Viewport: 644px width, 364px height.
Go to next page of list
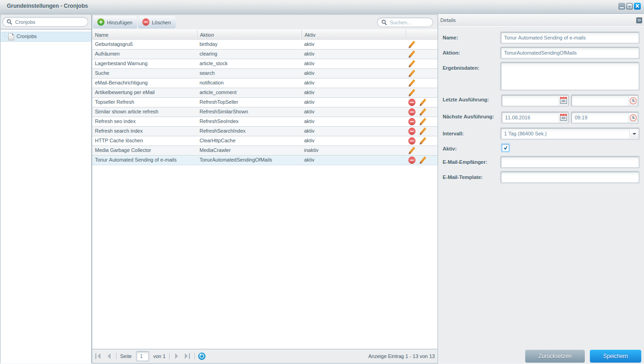coord(176,356)
